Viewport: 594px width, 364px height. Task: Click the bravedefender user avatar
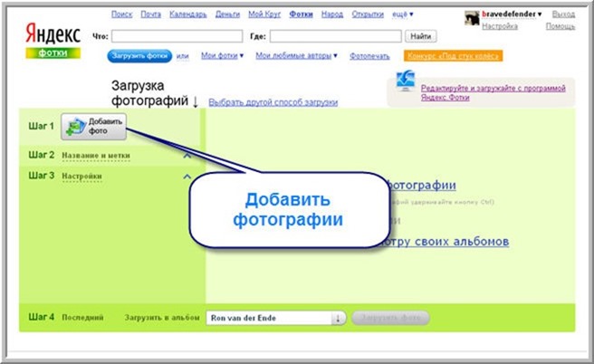472,17
